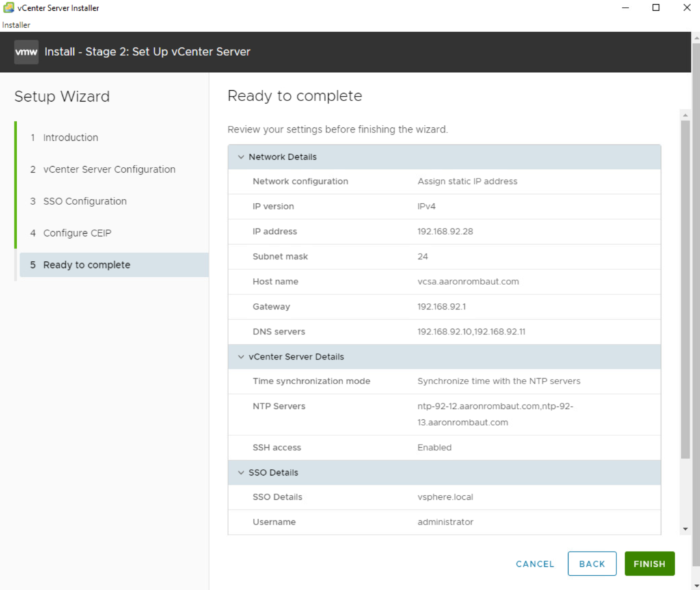Minimize the vCenter Server Installer window

pos(625,8)
